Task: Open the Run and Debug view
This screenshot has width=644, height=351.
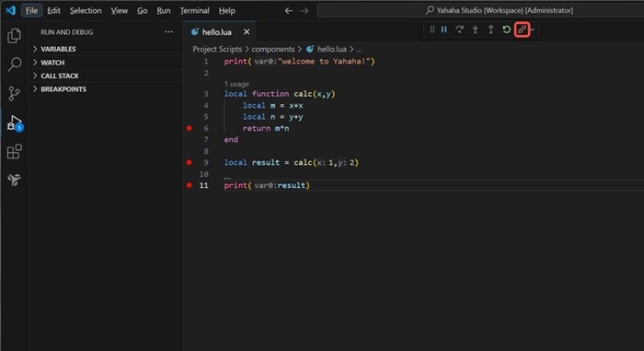Action: point(15,123)
